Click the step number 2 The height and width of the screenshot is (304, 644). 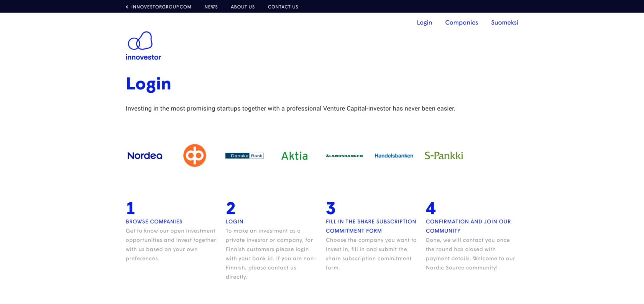coord(231,208)
